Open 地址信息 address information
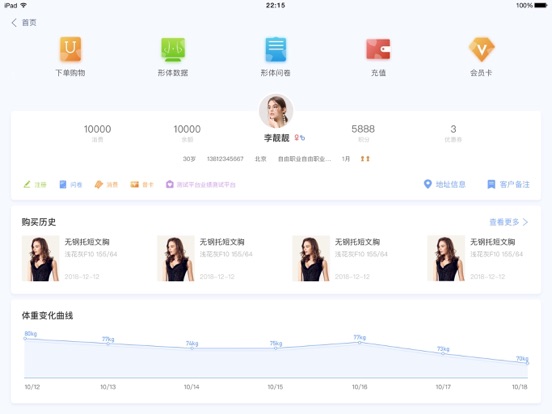Viewport: 552px width, 414px height. [445, 184]
